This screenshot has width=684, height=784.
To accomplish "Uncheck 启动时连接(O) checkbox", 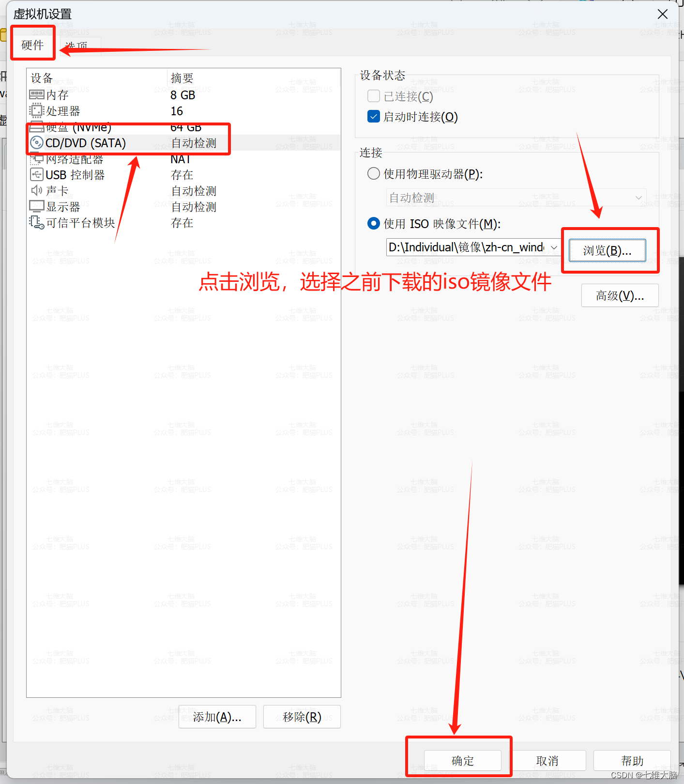I will (373, 116).
